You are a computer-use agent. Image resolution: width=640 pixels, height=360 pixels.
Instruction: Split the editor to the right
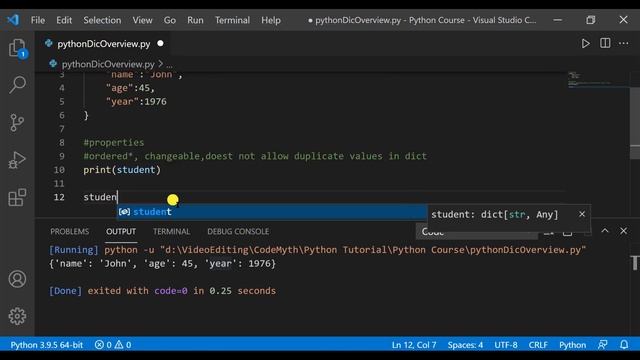[605, 43]
